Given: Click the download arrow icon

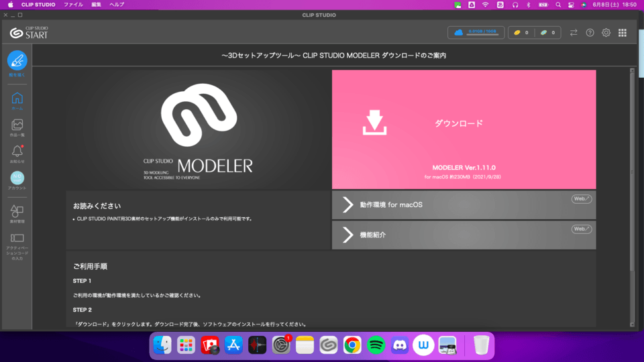Looking at the screenshot, I should coord(374,122).
